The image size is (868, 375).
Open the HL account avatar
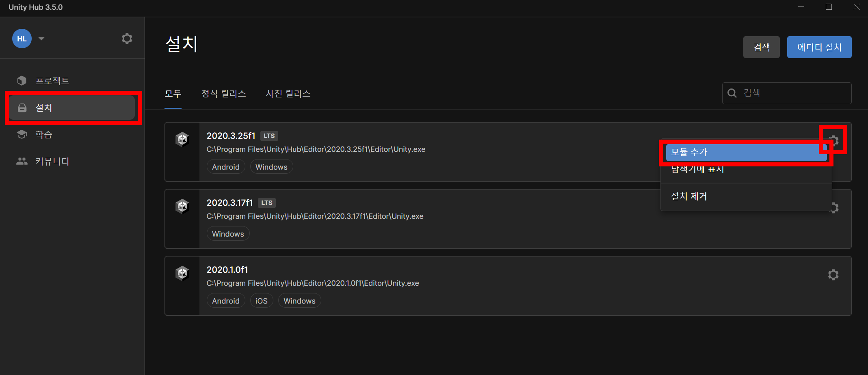pos(22,39)
